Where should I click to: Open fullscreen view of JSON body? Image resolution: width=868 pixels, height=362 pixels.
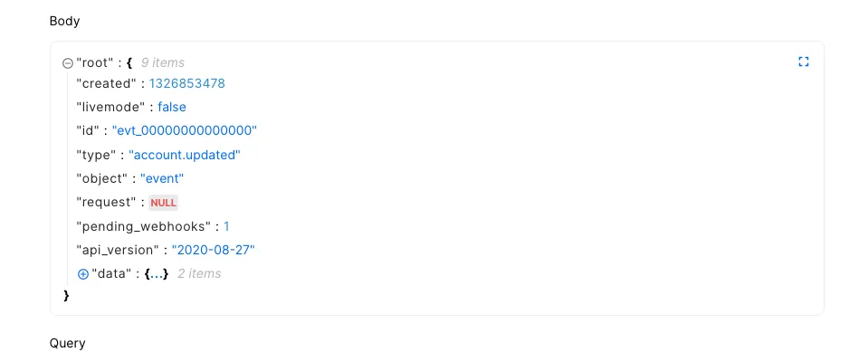(x=804, y=62)
